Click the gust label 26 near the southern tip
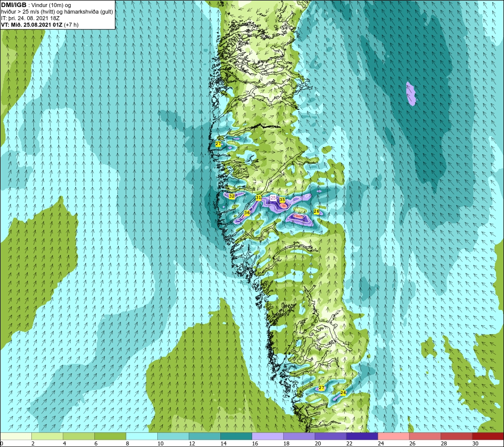 point(343,393)
